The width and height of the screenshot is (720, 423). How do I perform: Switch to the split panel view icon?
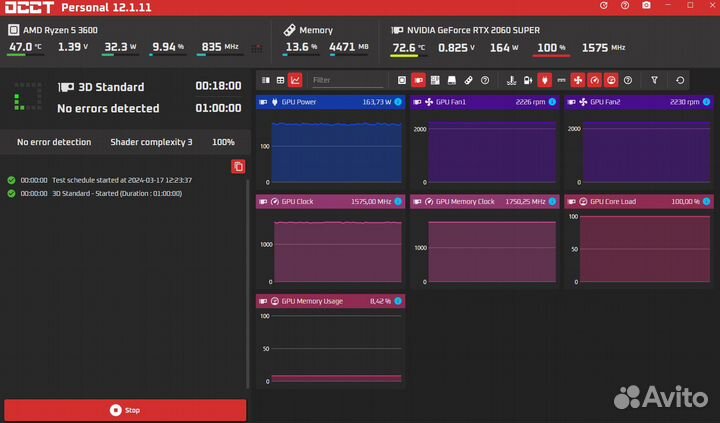266,80
